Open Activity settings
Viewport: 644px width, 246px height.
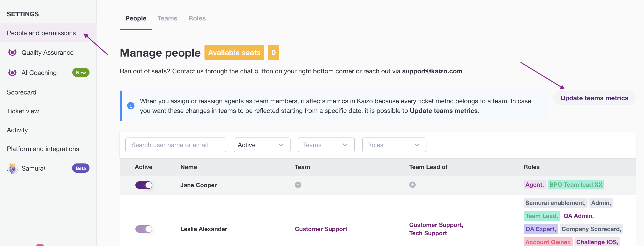tap(17, 130)
